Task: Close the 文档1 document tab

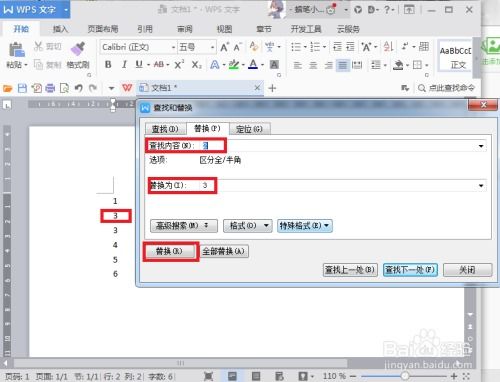Action: tap(257, 88)
